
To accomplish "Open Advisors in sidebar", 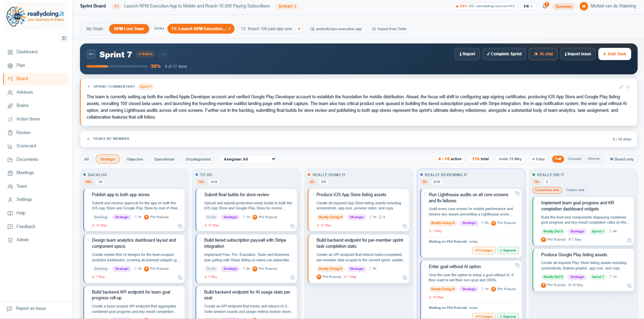I will 36,92.
